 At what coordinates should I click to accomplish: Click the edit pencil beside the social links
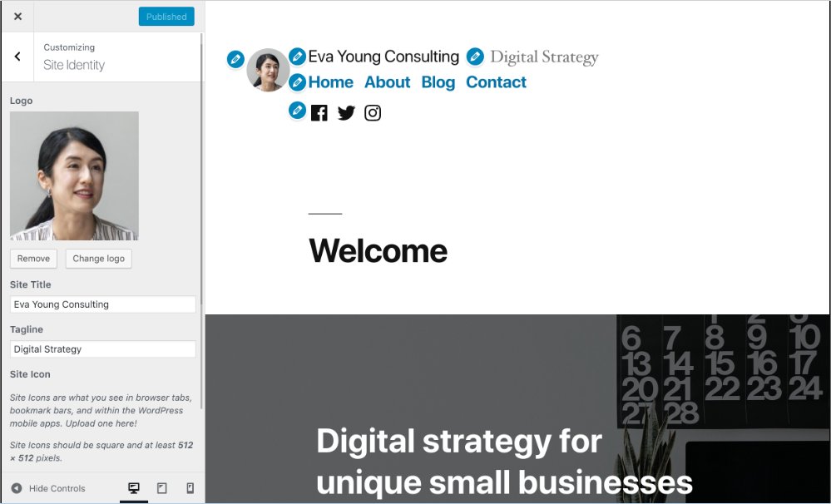point(297,109)
